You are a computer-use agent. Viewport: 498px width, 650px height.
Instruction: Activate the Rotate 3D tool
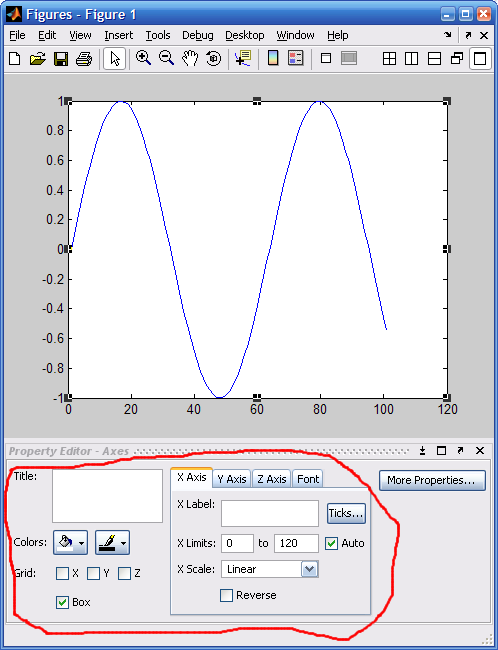click(x=214, y=58)
